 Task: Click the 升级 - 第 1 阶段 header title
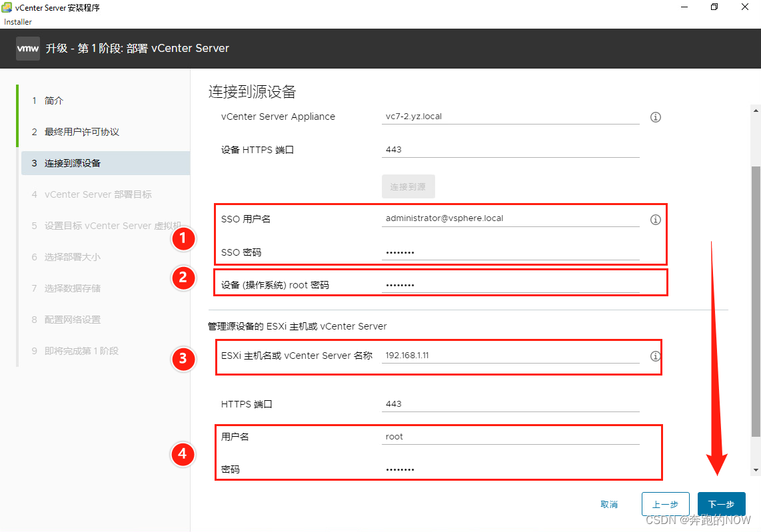[x=137, y=49]
